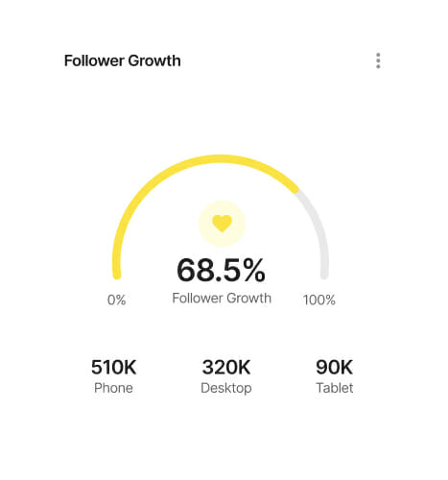Screen dimensions: 448x480
Task: Click the 68.5% growth value
Action: point(221,271)
